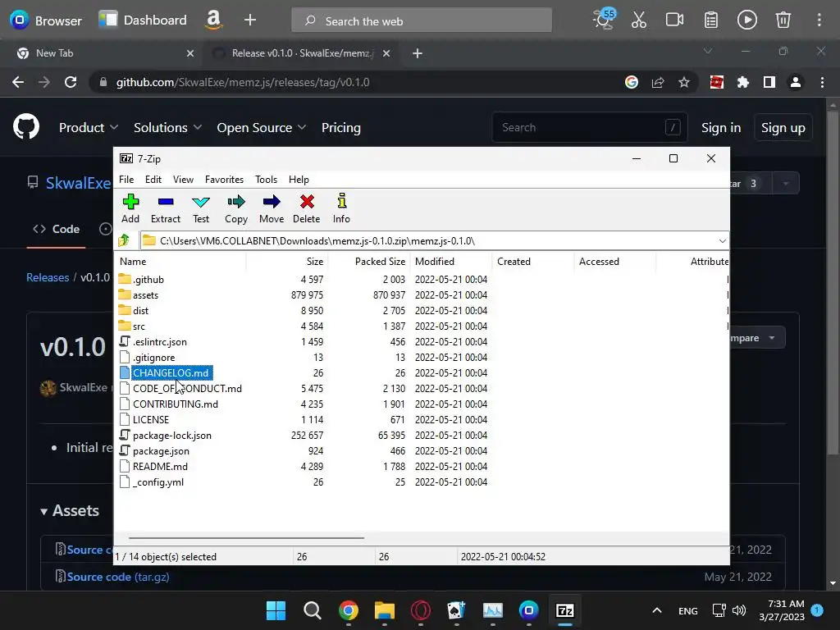Open the GitHub Pricing link
Viewport: 840px width, 630px height.
(x=340, y=127)
